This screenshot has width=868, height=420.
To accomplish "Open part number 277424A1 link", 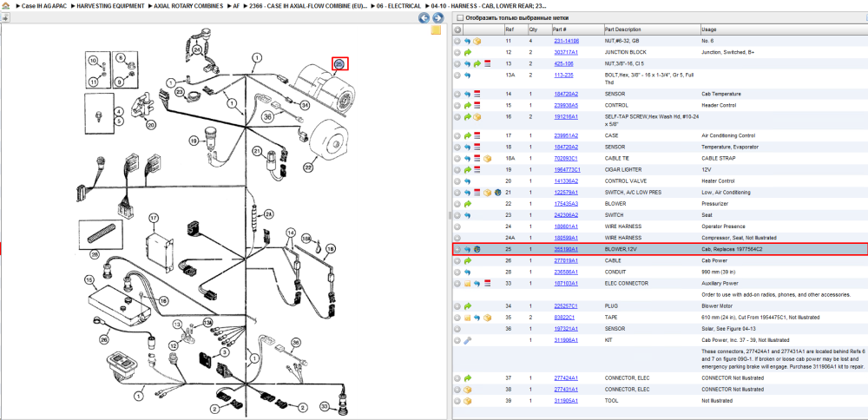I will pyautogui.click(x=566, y=378).
